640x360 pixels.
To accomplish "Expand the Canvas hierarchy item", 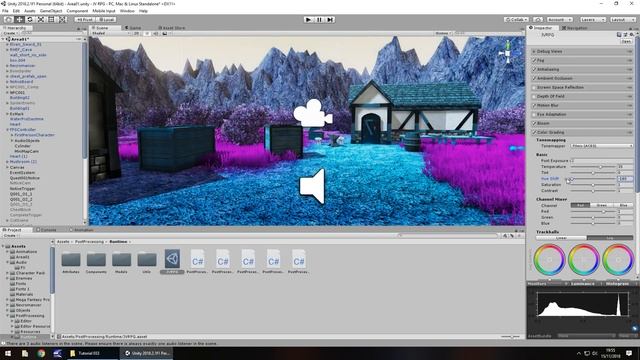I will coord(7,167).
